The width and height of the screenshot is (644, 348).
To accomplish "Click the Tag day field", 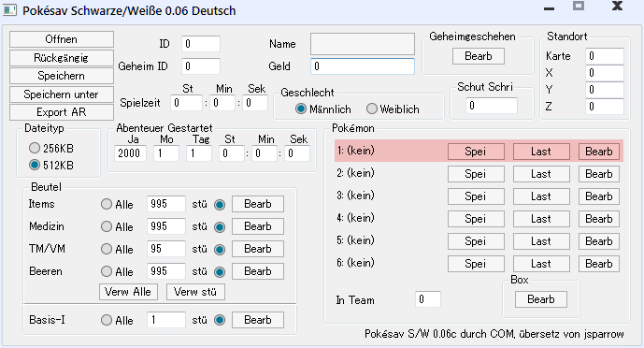I will [x=199, y=153].
